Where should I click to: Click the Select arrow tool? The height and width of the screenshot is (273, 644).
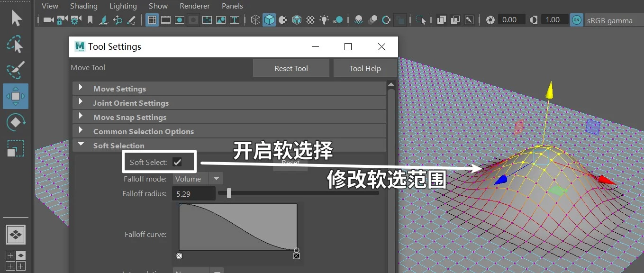coord(16,18)
